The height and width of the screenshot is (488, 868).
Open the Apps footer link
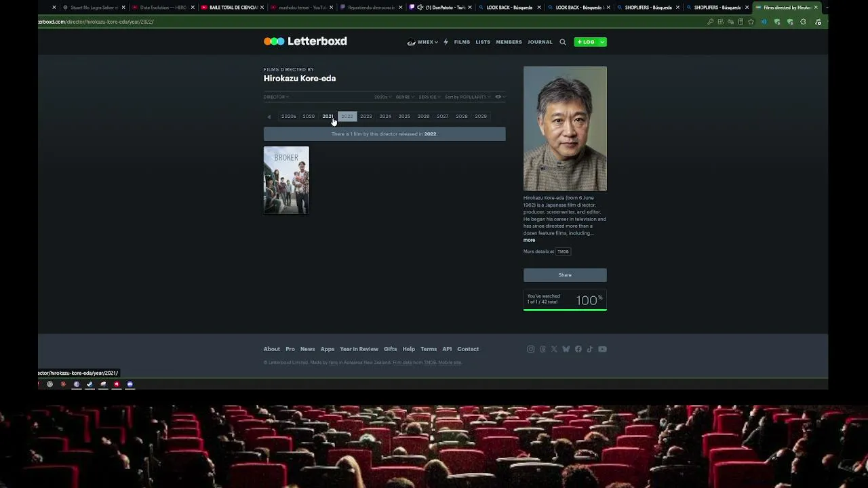click(328, 349)
